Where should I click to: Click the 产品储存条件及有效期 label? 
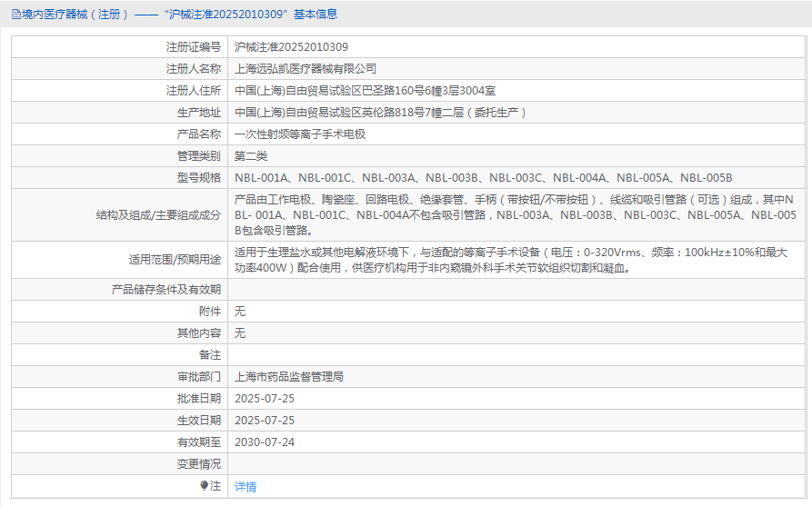tap(166, 289)
